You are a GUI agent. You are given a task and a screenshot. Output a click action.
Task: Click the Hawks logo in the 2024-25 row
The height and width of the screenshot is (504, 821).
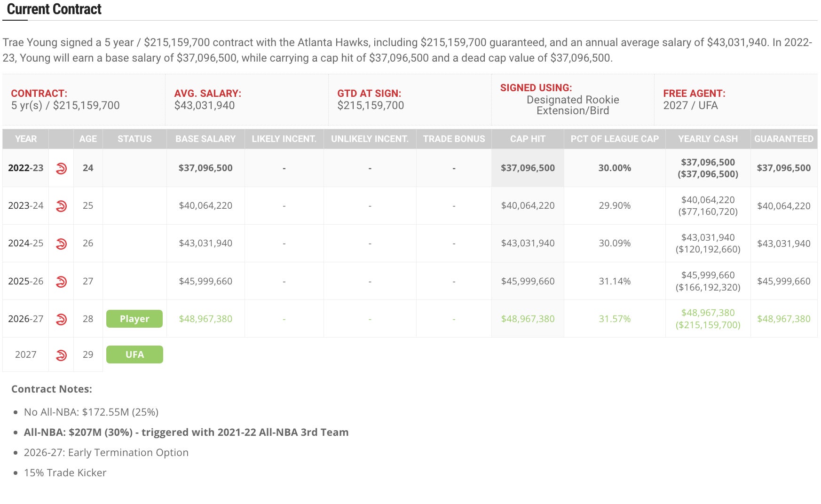(x=61, y=244)
